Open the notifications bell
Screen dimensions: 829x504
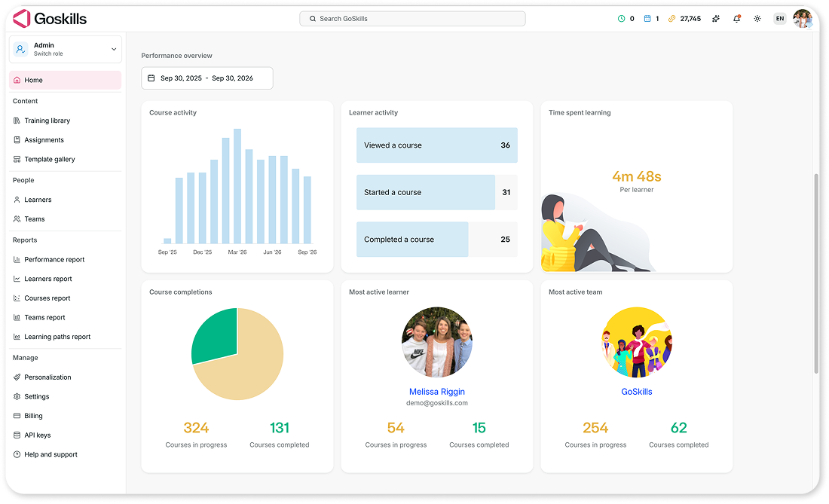coord(736,19)
